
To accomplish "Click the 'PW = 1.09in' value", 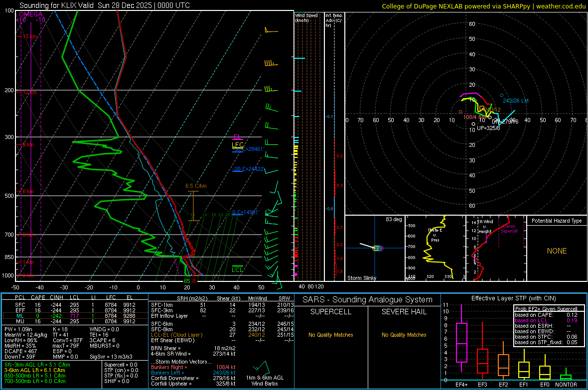I will 18,329.
